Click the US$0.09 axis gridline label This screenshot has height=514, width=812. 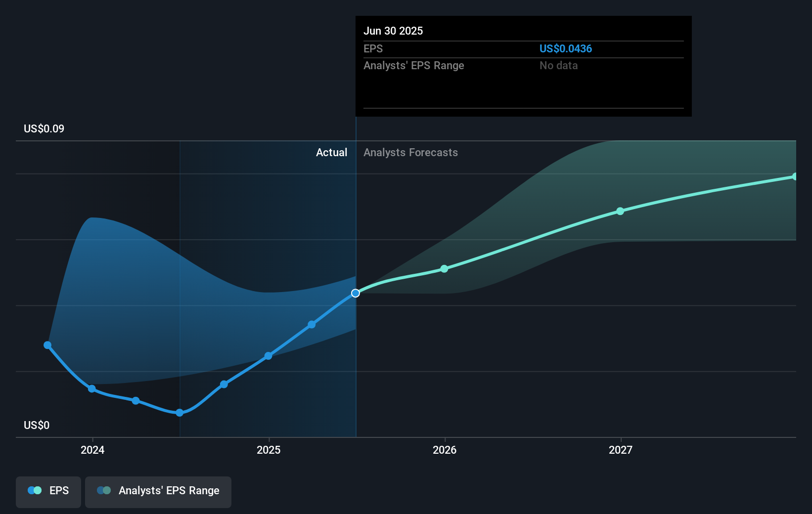[x=43, y=128]
